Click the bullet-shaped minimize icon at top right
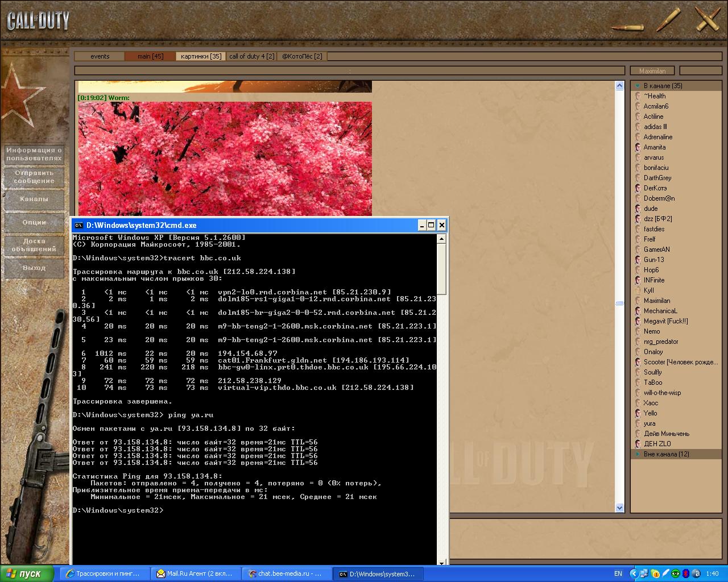Viewport: 728px width, 582px height. coord(628,27)
